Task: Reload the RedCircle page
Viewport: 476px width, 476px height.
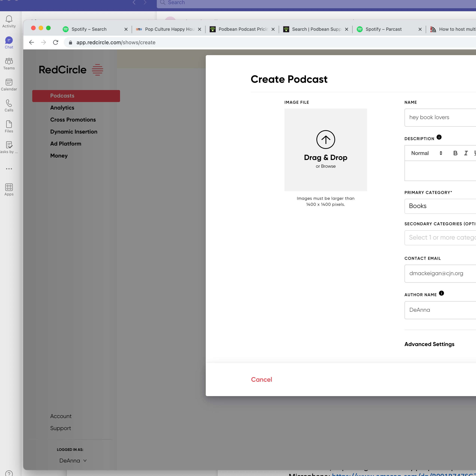Action: point(56,42)
